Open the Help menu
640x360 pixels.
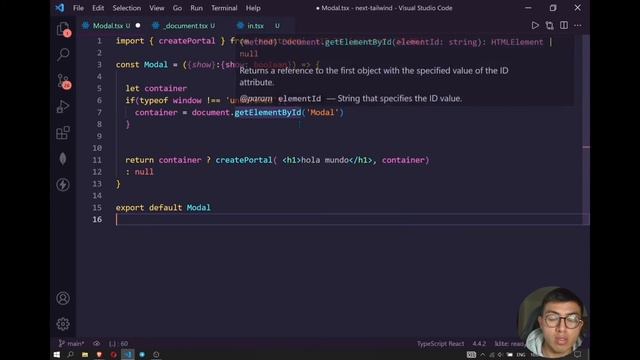pyautogui.click(x=253, y=8)
